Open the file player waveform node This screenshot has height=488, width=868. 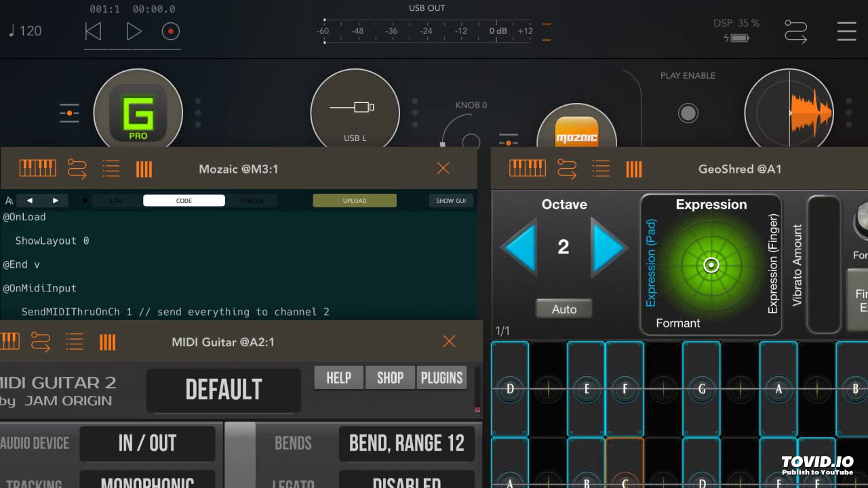click(x=789, y=108)
